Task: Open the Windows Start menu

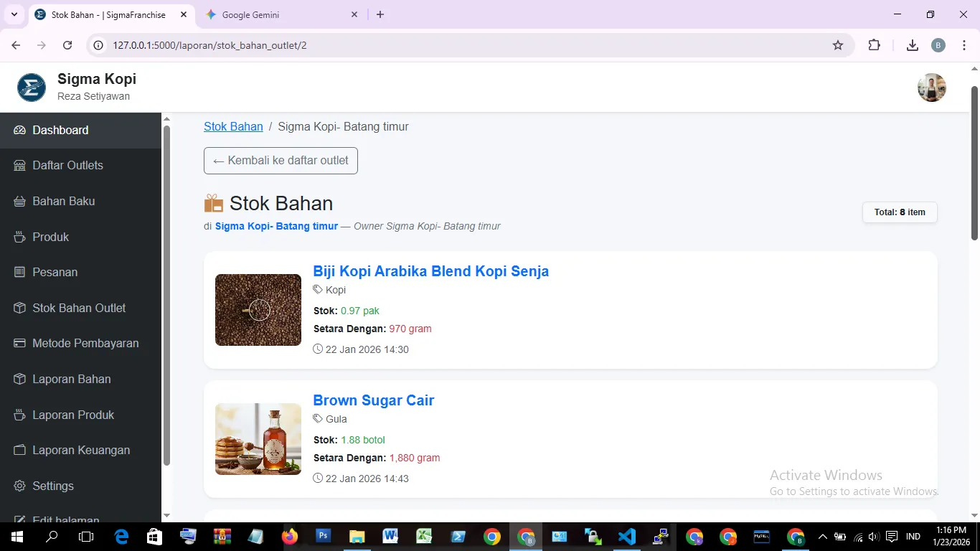Action: 16,537
